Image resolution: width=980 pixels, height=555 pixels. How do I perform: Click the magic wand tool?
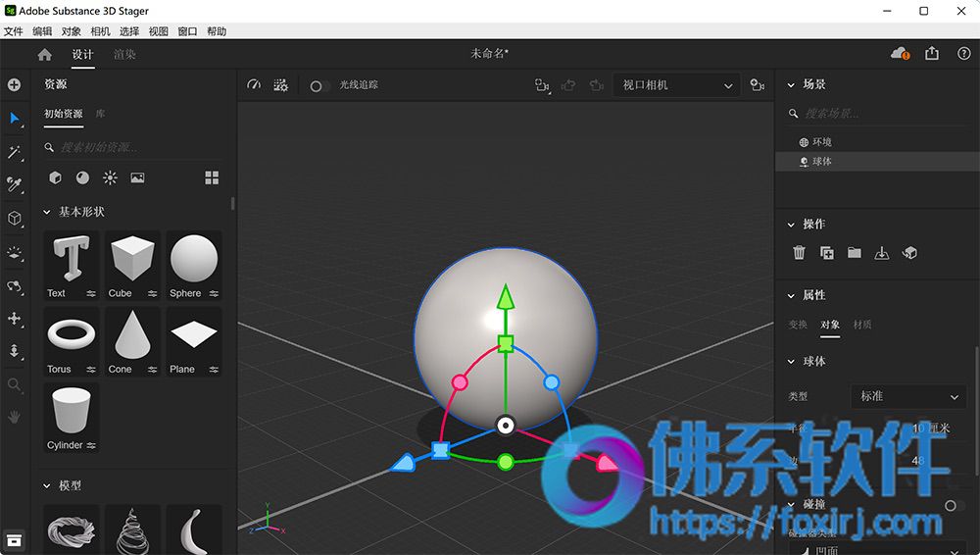click(15, 152)
